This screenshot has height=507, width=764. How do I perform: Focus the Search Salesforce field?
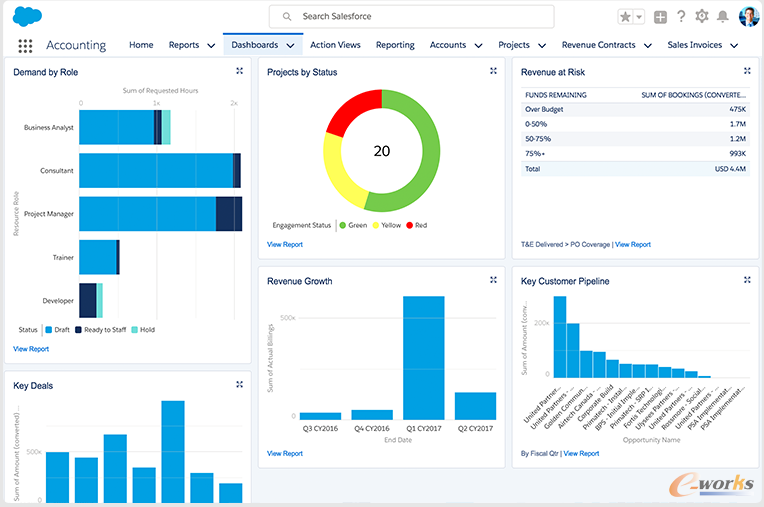coord(412,17)
